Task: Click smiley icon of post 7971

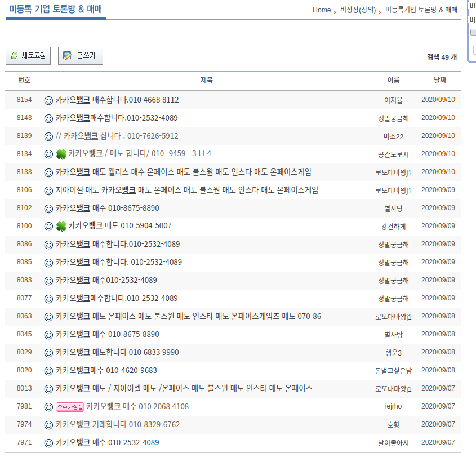Action: tap(48, 443)
